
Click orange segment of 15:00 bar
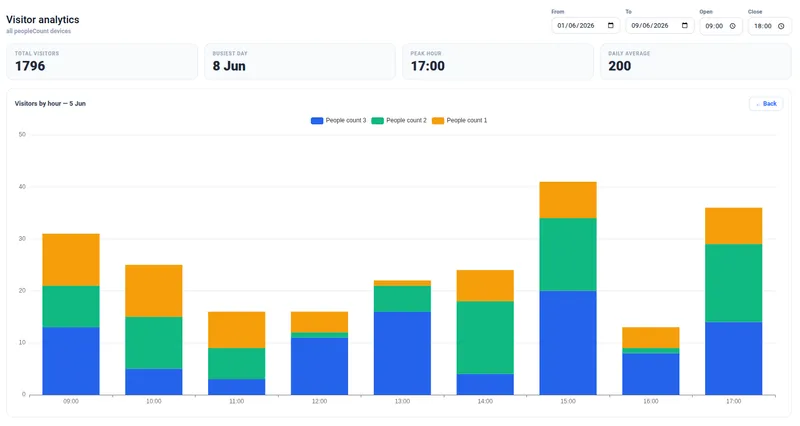point(568,200)
